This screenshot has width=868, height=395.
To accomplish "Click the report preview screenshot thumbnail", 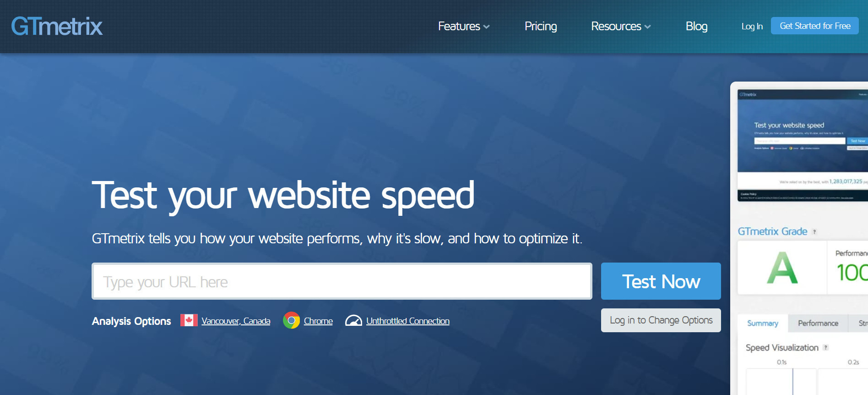I will tap(802, 146).
